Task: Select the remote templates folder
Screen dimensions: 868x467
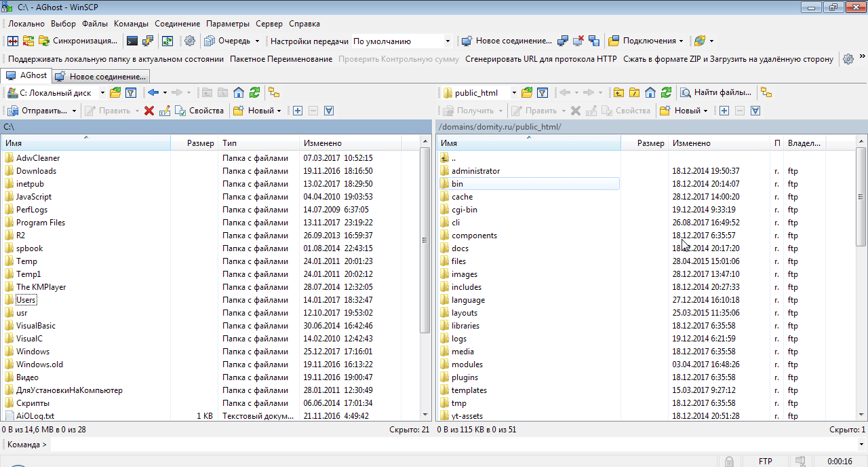Action: 469,390
